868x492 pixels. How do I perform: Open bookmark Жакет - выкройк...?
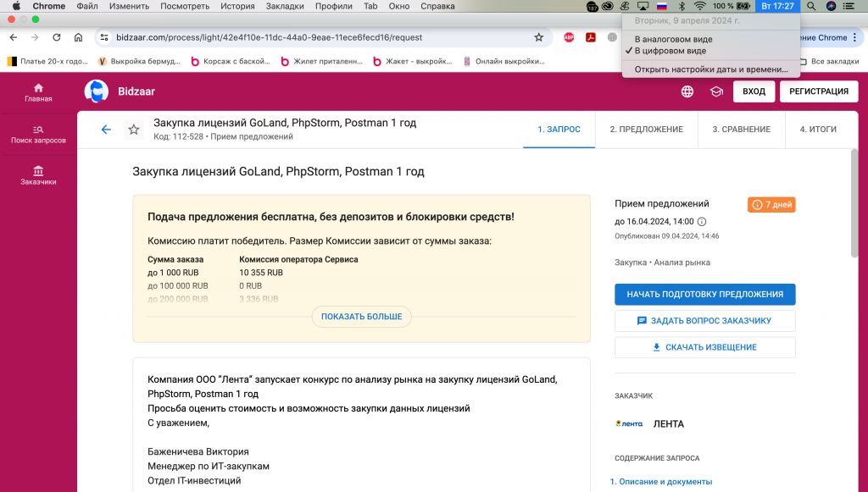click(x=413, y=61)
